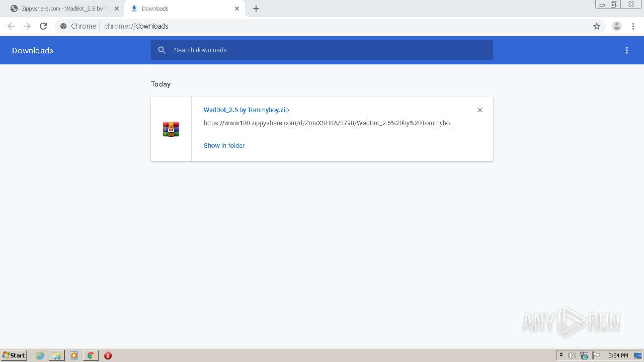
Task: Bookmark this page with star icon
Action: click(x=597, y=26)
